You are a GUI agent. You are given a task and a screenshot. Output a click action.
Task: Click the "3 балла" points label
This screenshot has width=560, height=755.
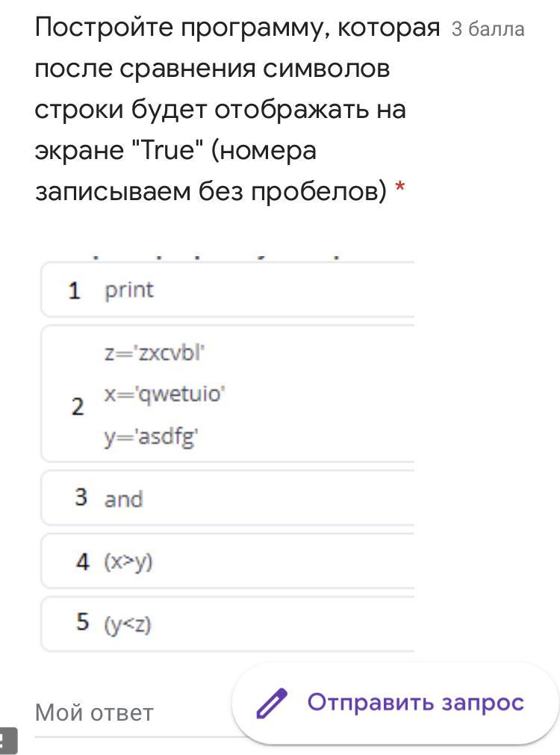tap(488, 30)
